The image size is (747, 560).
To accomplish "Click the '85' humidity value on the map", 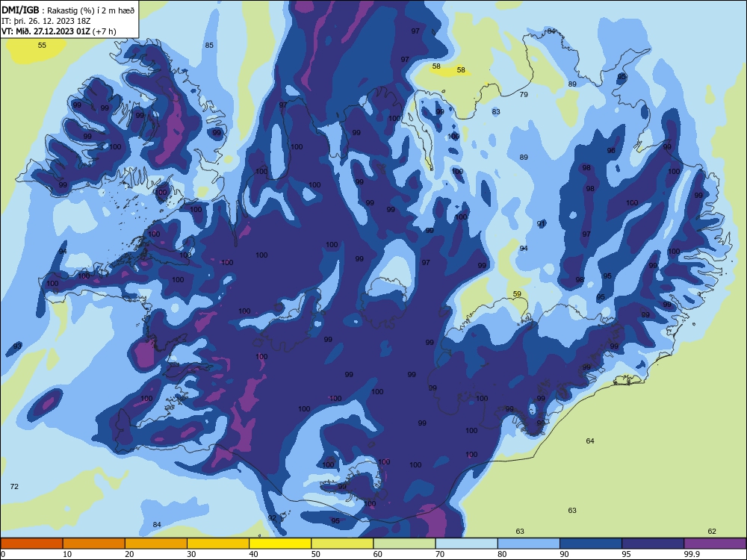I will pyautogui.click(x=209, y=46).
